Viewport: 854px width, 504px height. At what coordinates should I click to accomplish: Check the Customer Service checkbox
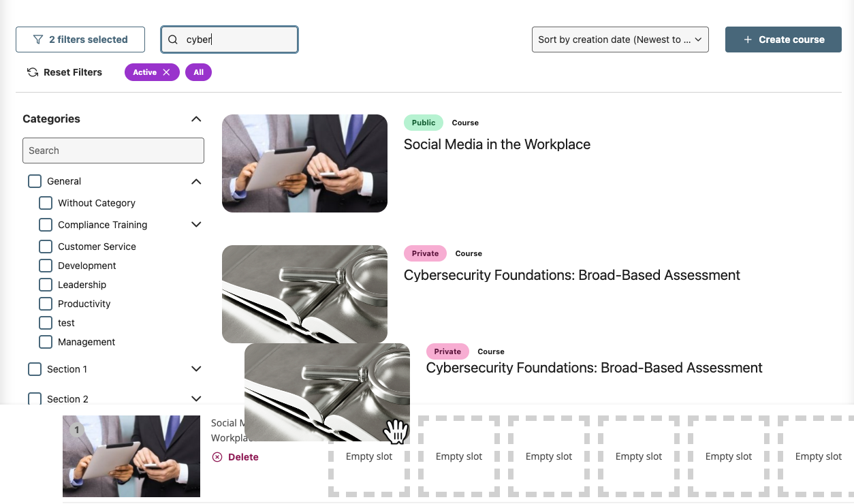pos(46,247)
